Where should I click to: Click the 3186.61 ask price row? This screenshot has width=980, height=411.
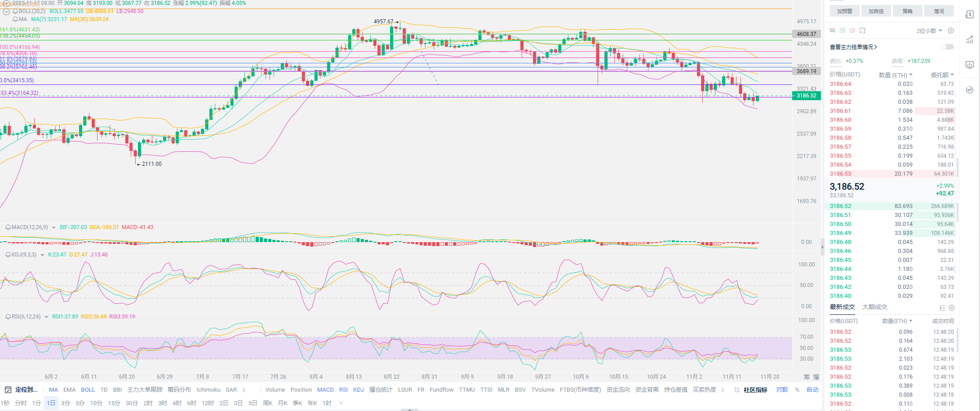(840, 111)
